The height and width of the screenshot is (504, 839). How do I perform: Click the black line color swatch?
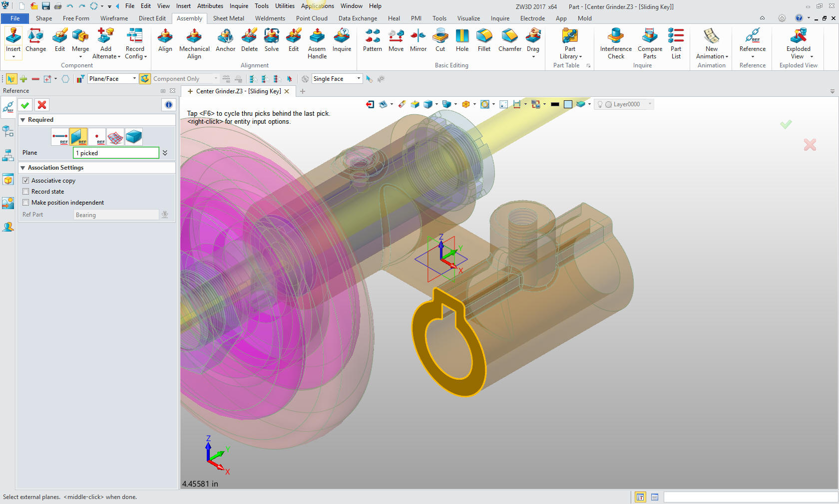555,104
